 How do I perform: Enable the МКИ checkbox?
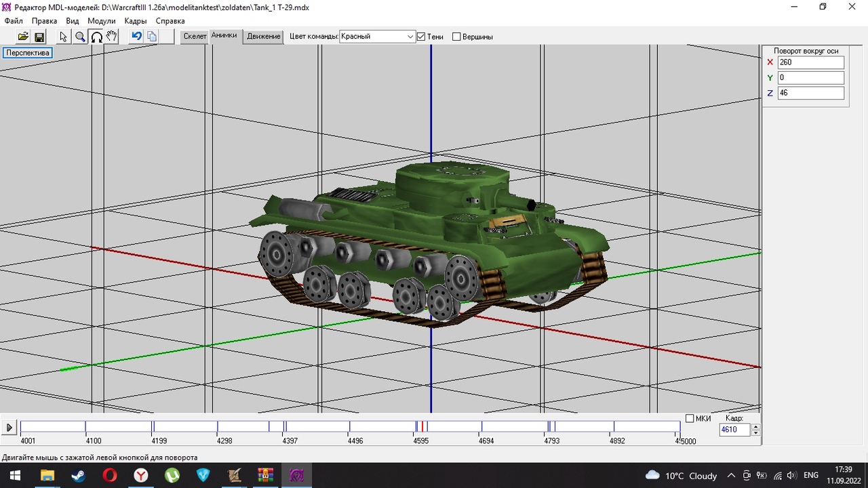click(690, 418)
